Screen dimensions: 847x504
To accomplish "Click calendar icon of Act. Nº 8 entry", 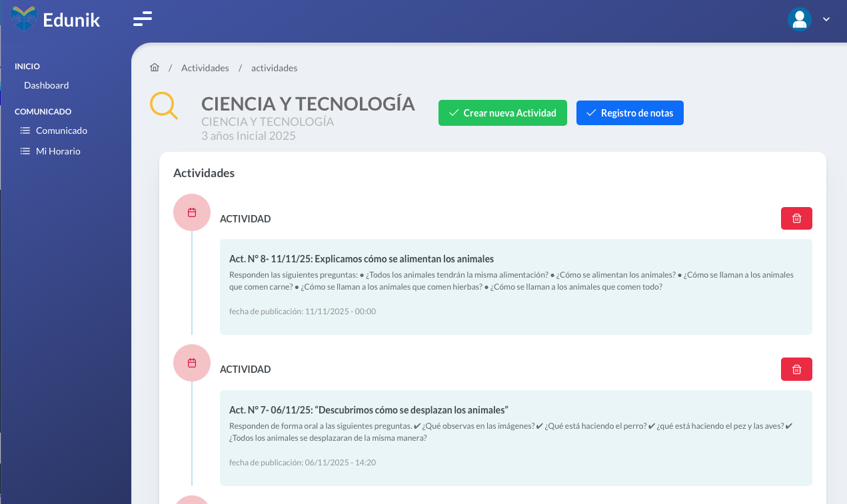I will click(x=192, y=212).
